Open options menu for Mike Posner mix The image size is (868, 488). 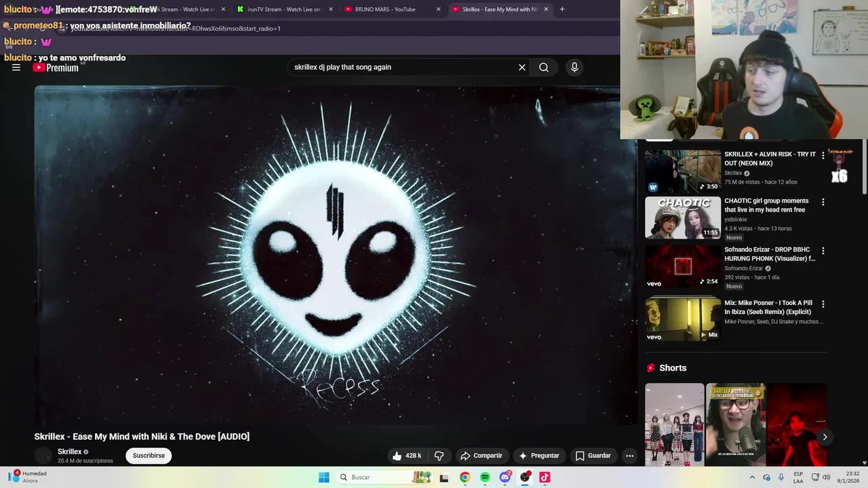coord(823,304)
